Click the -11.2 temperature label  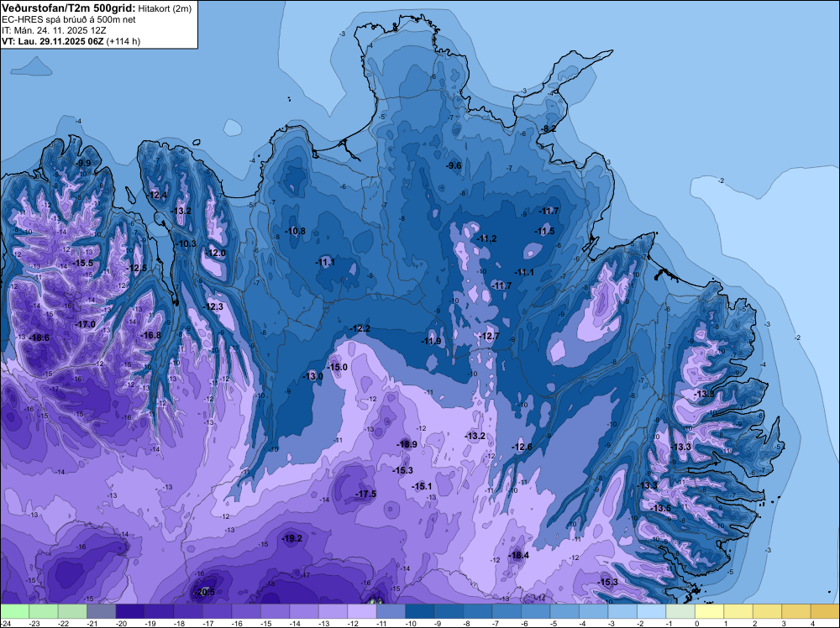(x=487, y=238)
